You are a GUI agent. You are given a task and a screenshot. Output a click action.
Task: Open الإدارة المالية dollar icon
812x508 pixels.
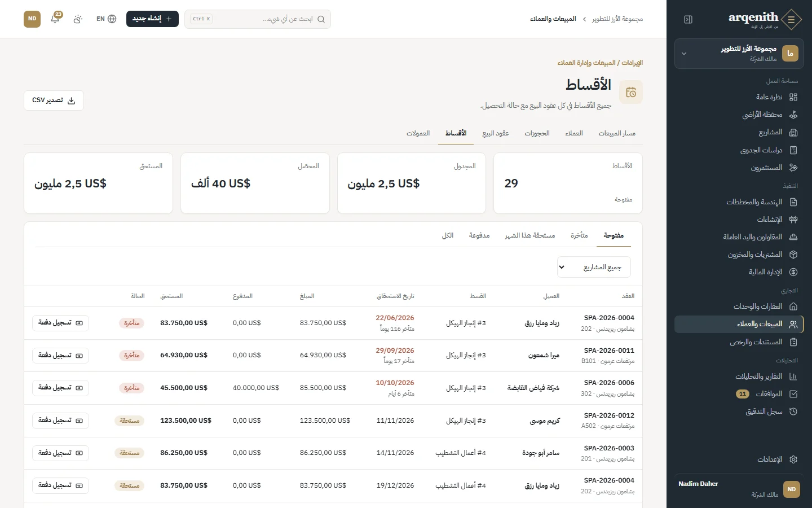pyautogui.click(x=793, y=272)
